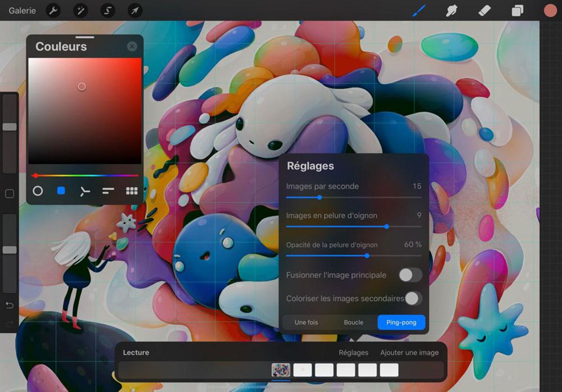562x392 pixels.
Task: Tap the Couleurs panel drag handle
Action: click(85, 37)
